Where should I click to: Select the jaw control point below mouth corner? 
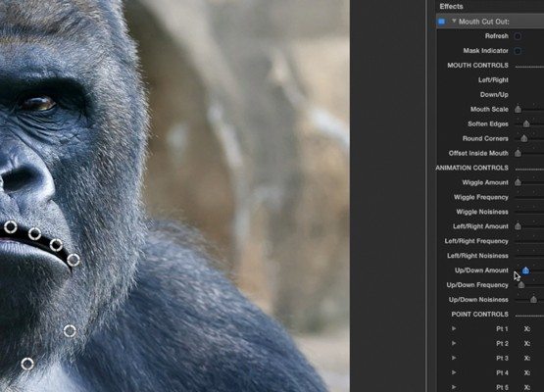click(70, 331)
